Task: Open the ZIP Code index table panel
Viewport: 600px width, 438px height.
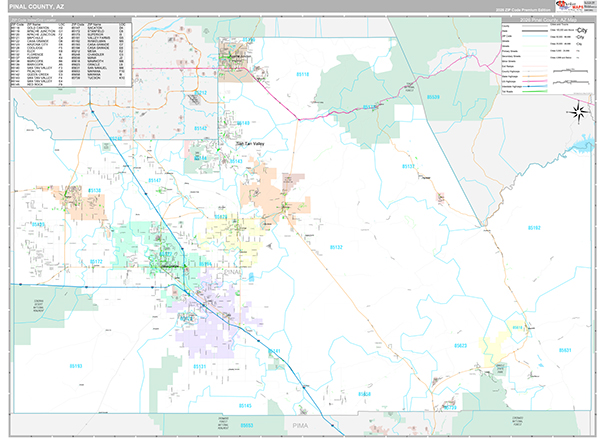Action: (x=71, y=52)
